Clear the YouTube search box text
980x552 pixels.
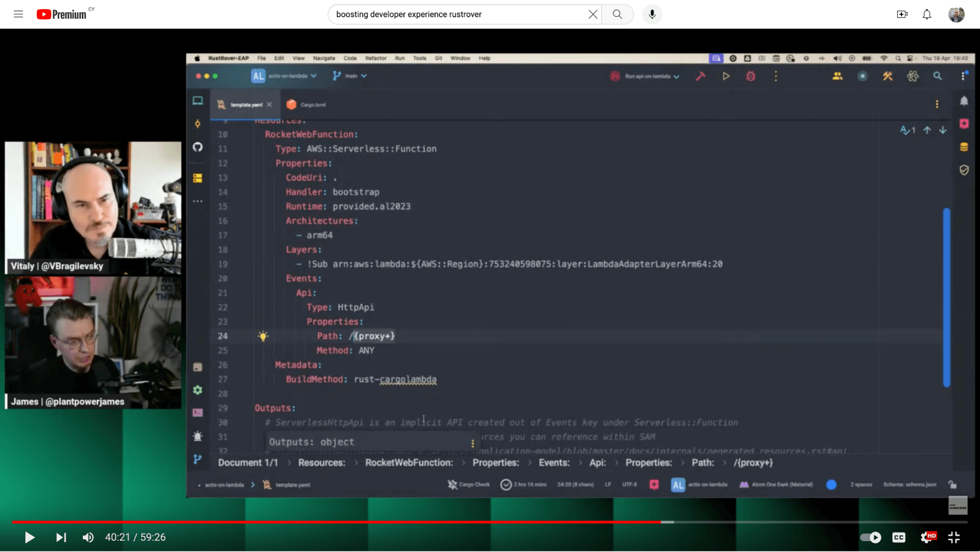(593, 14)
